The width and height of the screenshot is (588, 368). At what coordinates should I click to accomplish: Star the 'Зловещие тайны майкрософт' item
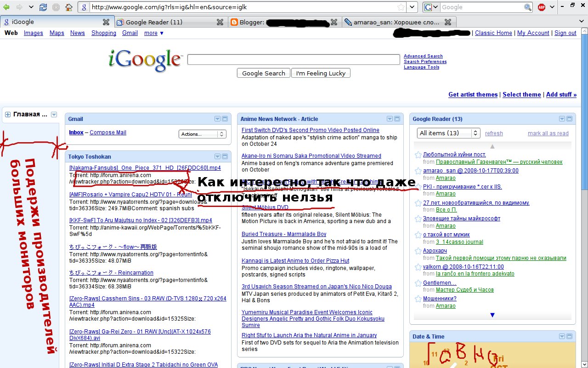418,218
